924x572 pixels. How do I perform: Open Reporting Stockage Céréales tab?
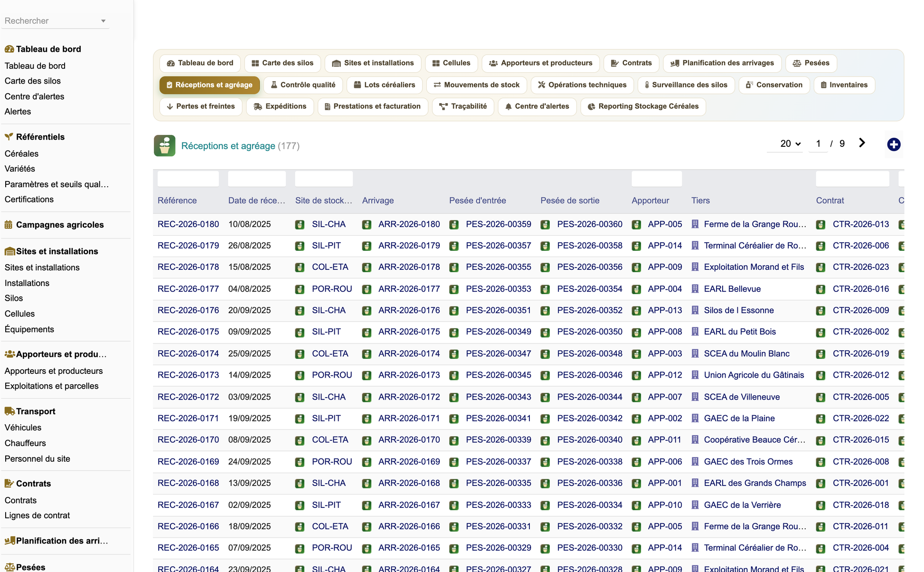pyautogui.click(x=643, y=106)
